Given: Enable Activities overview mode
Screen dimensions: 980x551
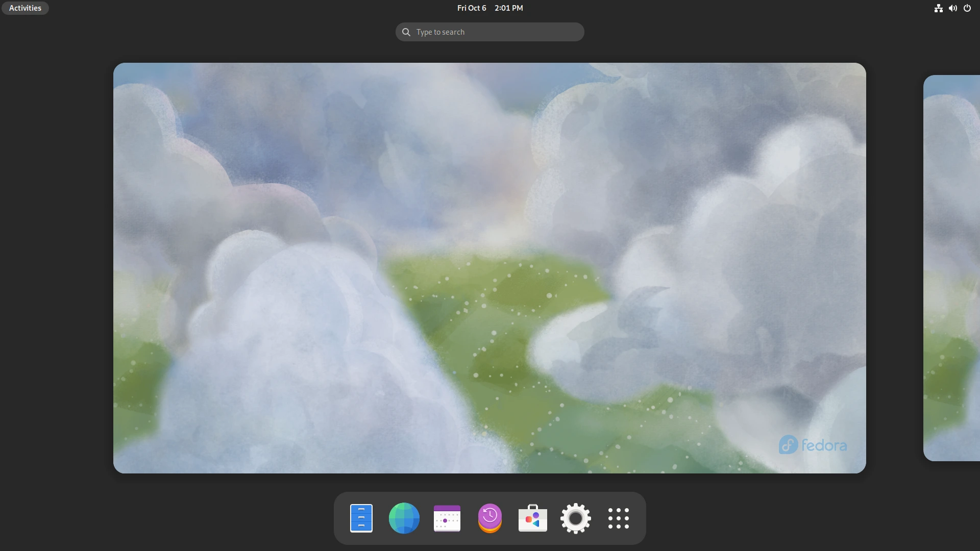Looking at the screenshot, I should (x=25, y=8).
